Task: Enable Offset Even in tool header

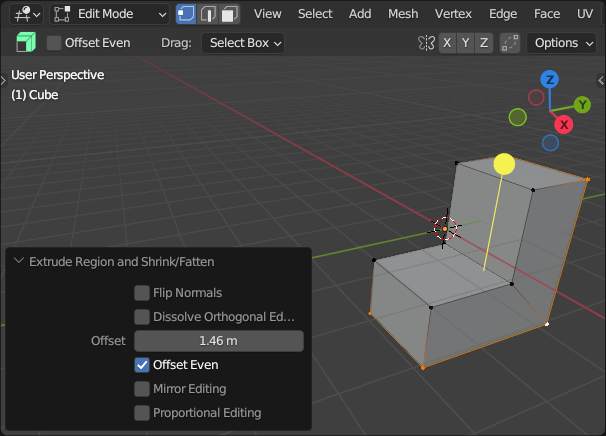Action: 54,43
